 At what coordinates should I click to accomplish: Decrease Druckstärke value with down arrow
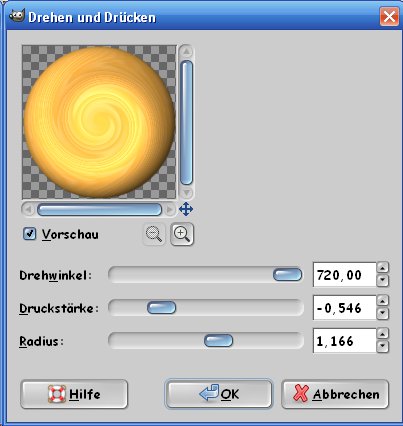(383, 313)
